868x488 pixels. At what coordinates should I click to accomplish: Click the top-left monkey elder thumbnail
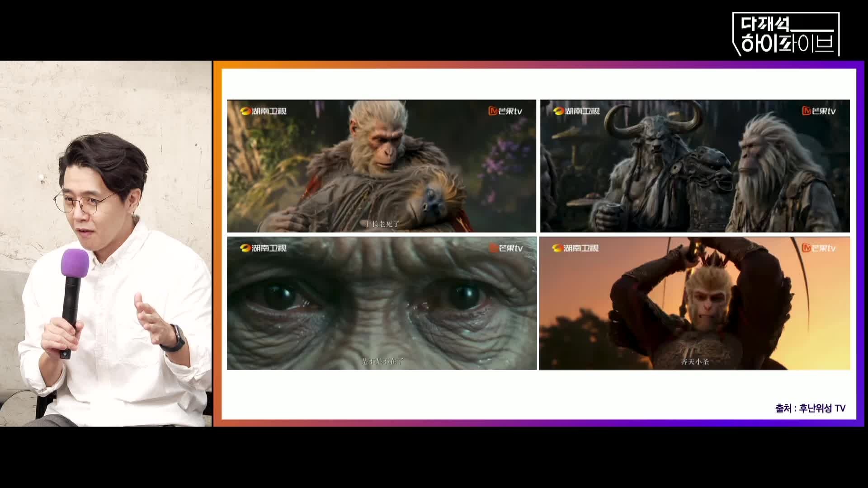coord(382,166)
